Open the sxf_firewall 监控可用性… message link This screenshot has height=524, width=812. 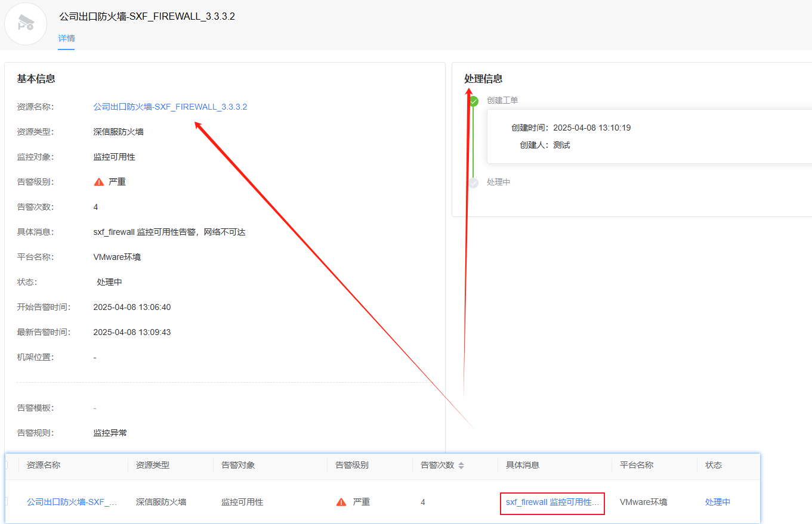click(x=552, y=502)
